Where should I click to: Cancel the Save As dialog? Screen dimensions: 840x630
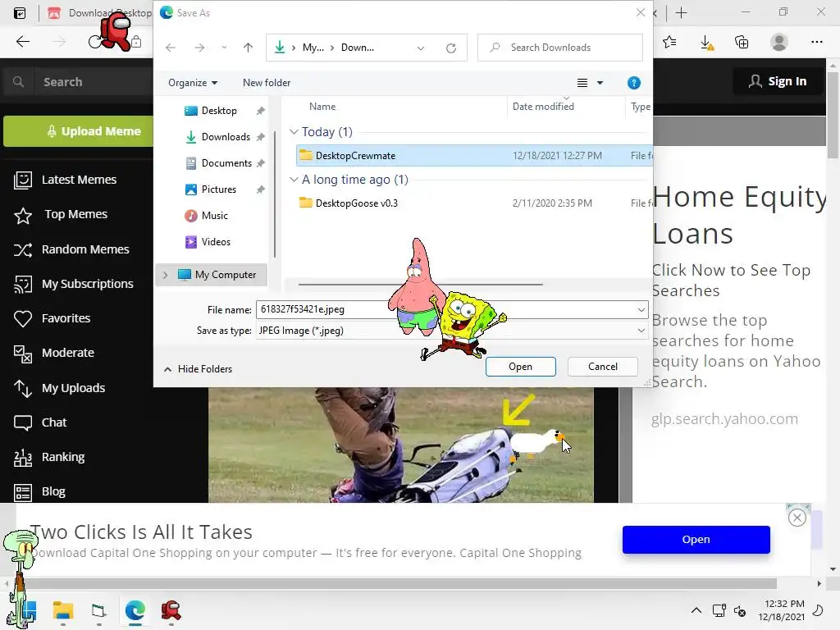603,367
